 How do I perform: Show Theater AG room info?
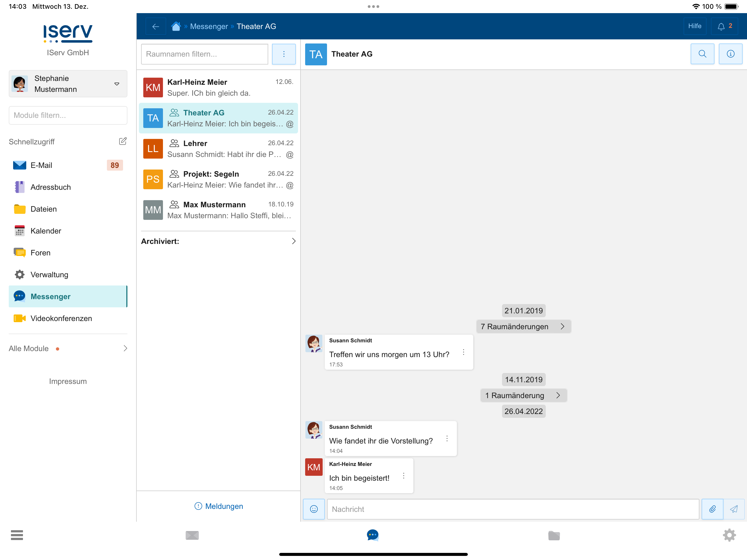point(730,54)
